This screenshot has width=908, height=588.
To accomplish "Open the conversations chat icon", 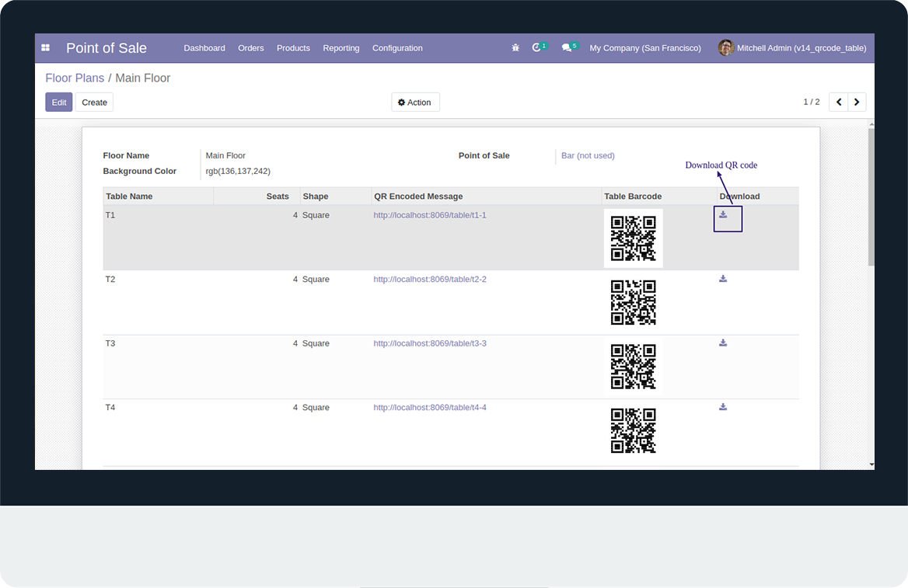I will point(567,48).
